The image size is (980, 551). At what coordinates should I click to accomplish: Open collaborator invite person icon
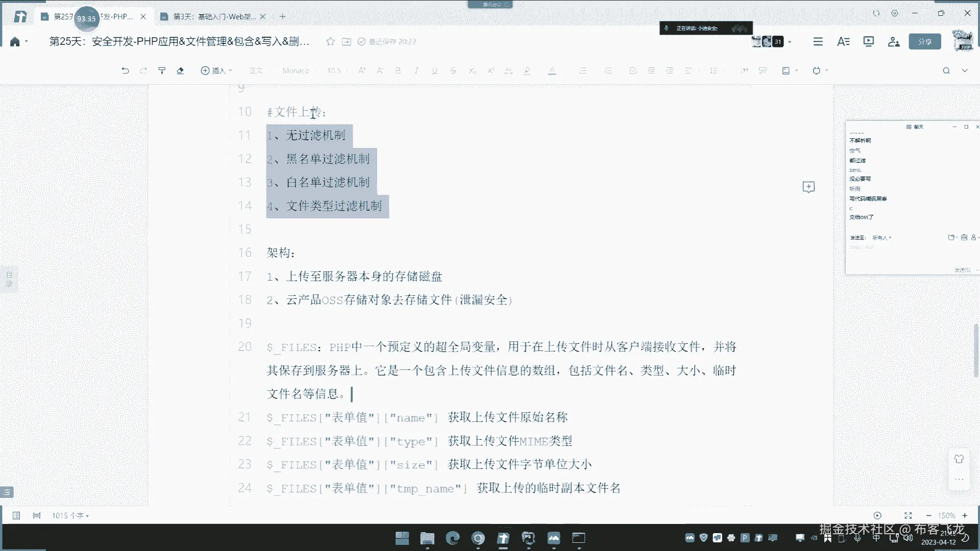pyautogui.click(x=893, y=41)
